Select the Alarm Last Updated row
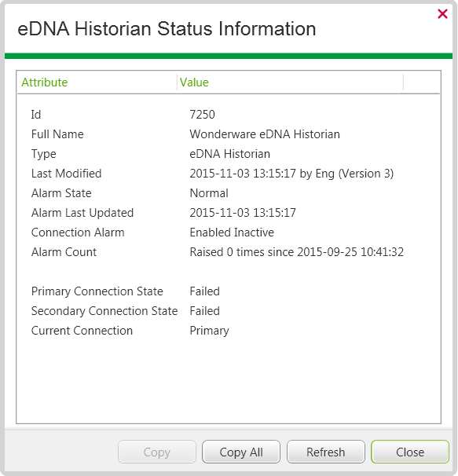This screenshot has height=476, width=458. (x=229, y=213)
